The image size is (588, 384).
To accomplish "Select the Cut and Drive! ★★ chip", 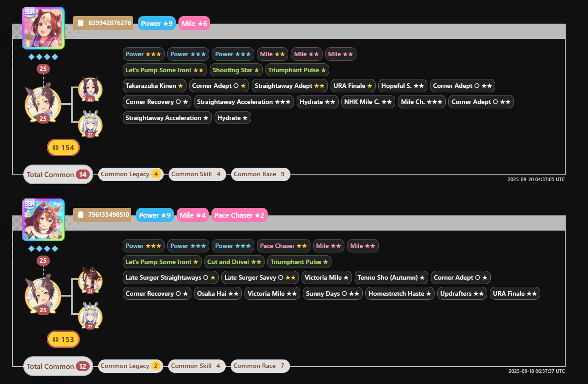I will (x=234, y=262).
